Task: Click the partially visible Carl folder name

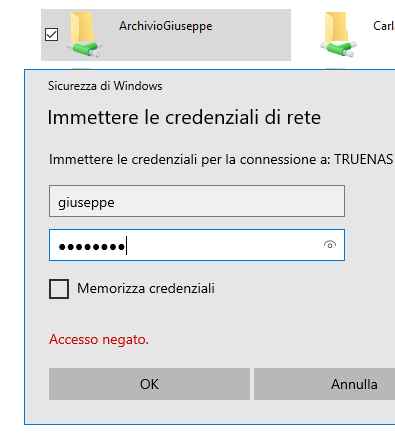Action: tap(384, 26)
